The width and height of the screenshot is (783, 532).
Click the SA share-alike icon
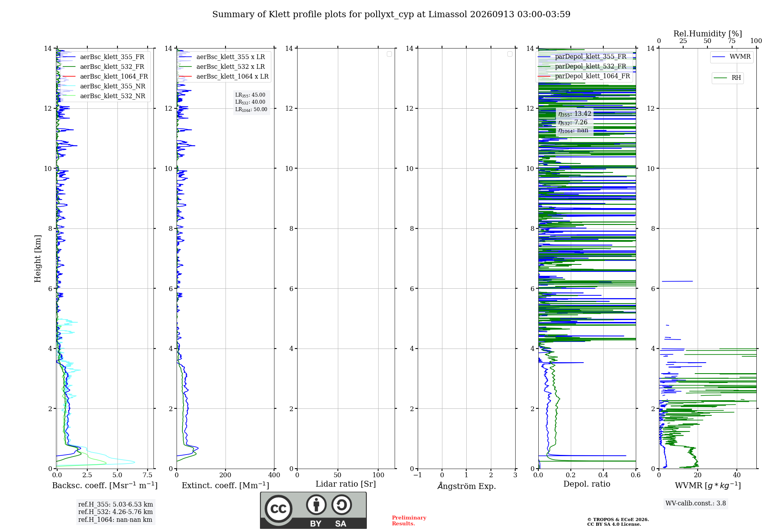tap(341, 505)
